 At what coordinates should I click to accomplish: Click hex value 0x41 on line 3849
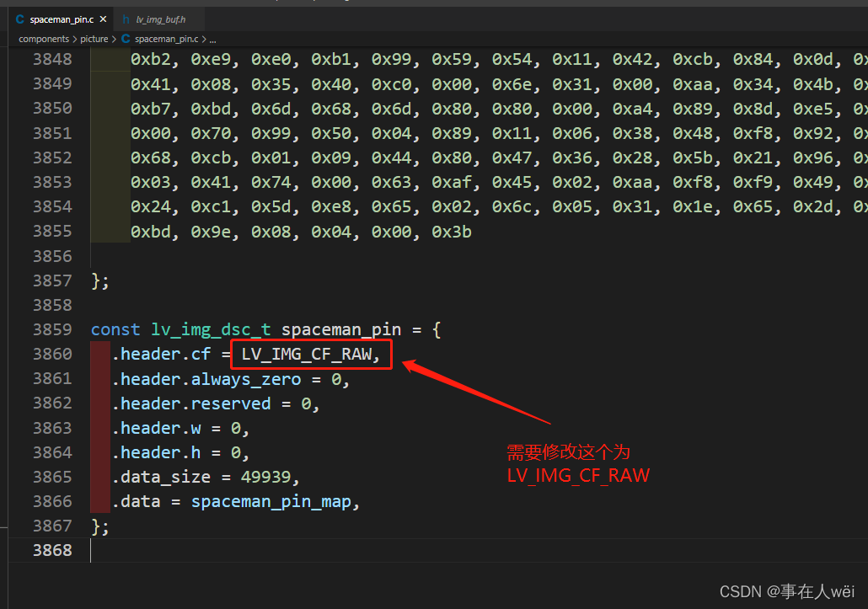coord(151,84)
